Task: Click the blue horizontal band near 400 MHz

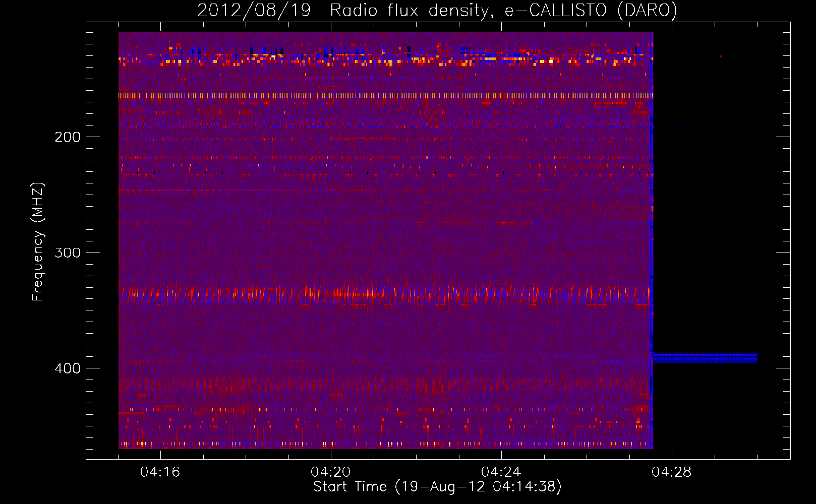Action: (x=705, y=358)
